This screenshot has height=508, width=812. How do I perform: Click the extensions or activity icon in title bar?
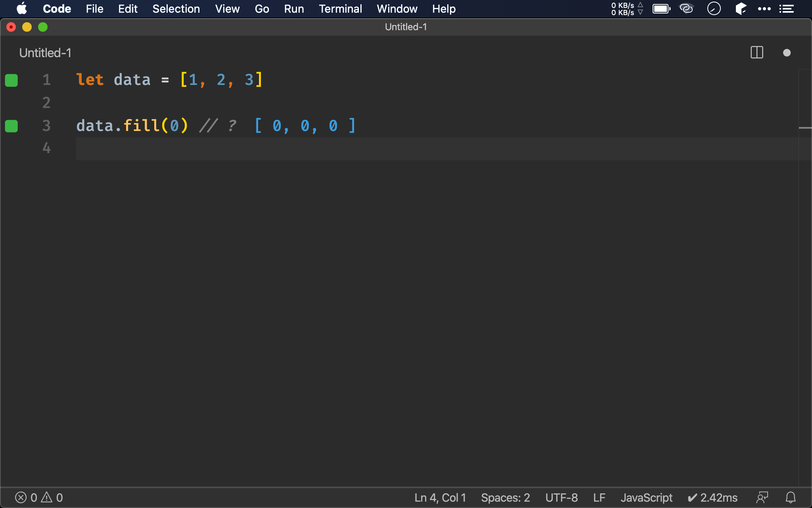point(787,8)
